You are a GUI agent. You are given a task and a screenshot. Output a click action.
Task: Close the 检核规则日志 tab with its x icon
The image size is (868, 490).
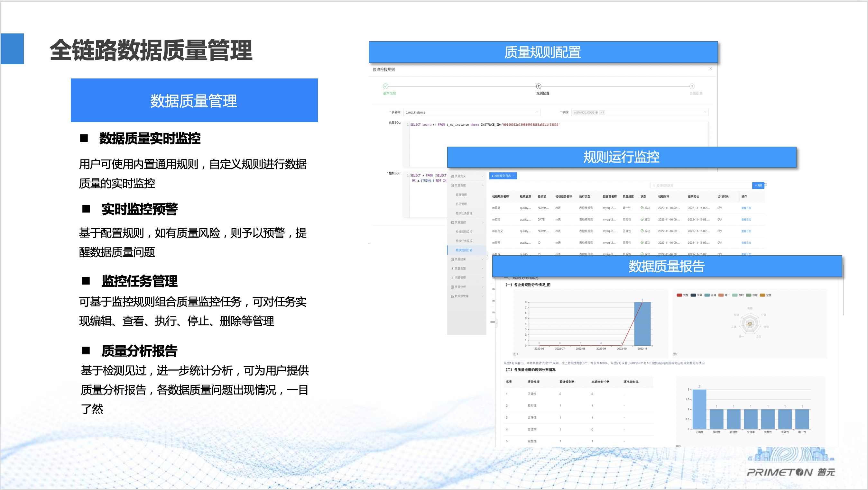(513, 176)
